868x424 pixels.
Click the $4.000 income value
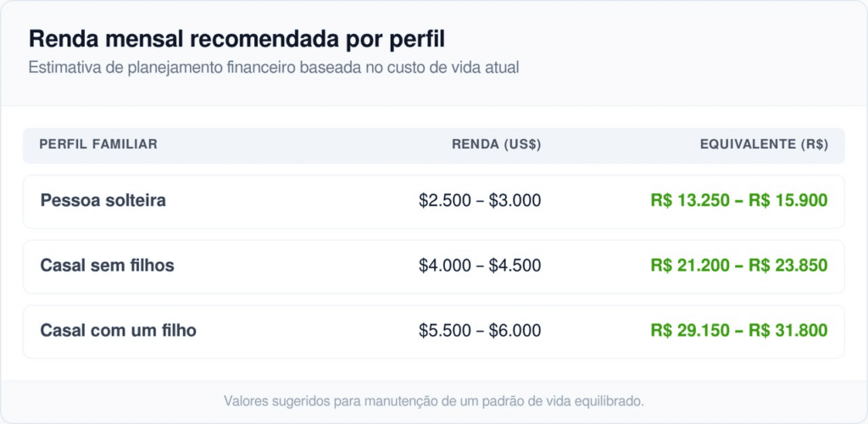click(x=445, y=265)
